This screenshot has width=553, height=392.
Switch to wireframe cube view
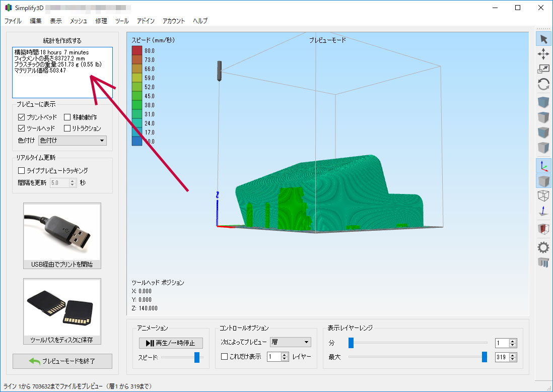coord(543,196)
